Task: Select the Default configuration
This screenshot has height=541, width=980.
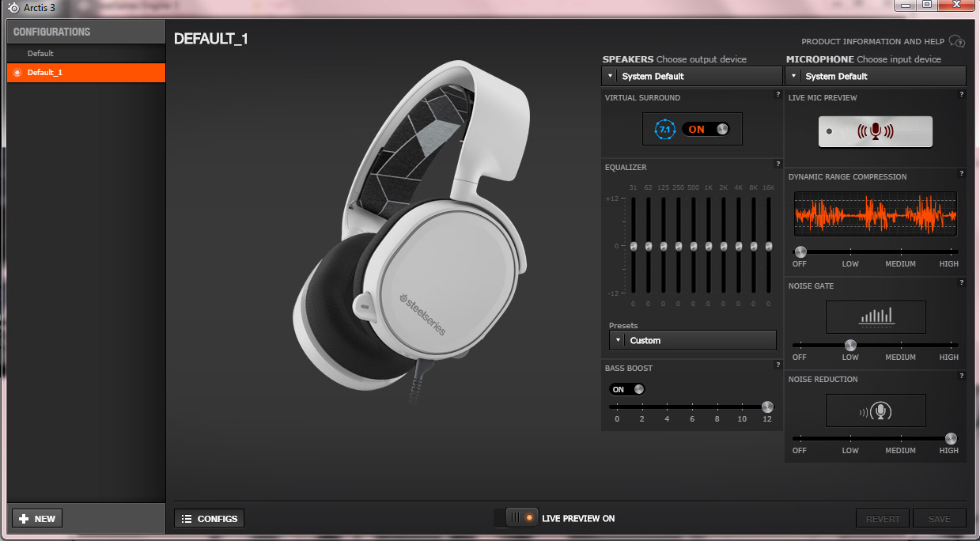Action: click(40, 54)
